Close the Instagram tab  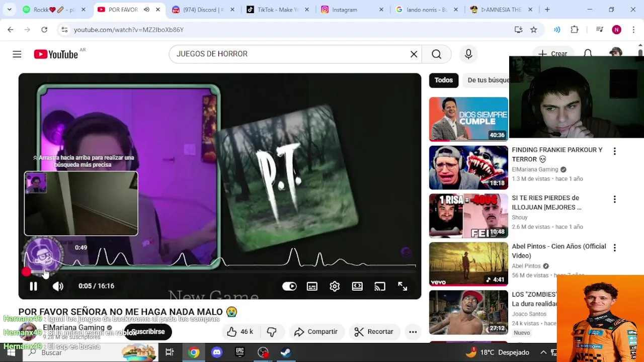pos(381,10)
